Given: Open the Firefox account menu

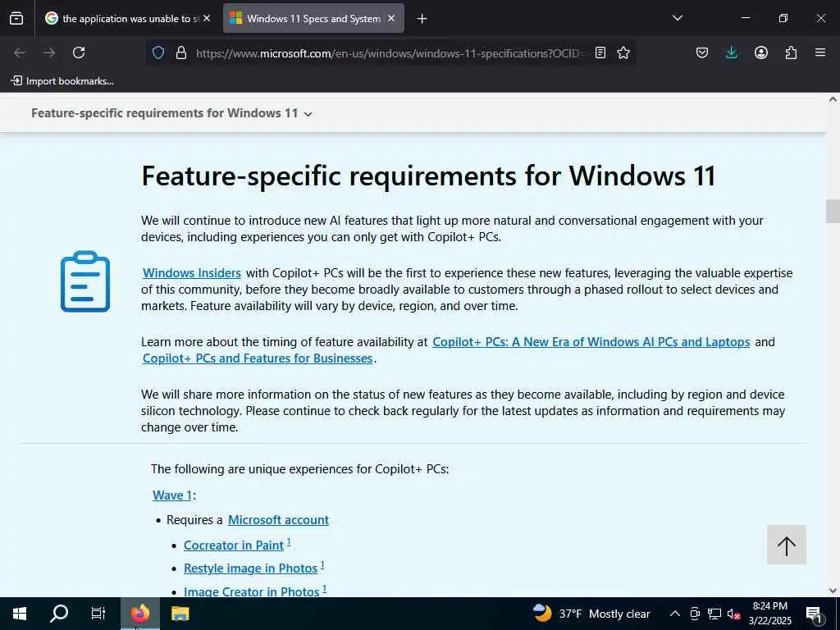Looking at the screenshot, I should pyautogui.click(x=760, y=52).
